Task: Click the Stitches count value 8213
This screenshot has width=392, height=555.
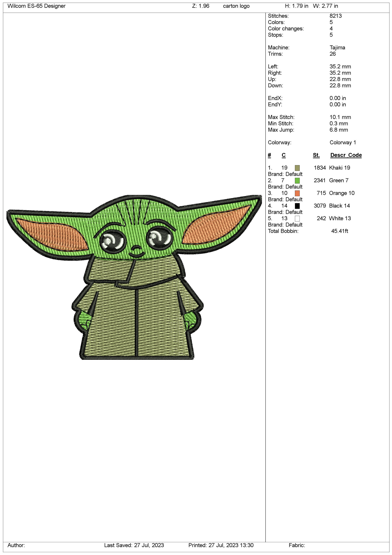Action: click(335, 16)
